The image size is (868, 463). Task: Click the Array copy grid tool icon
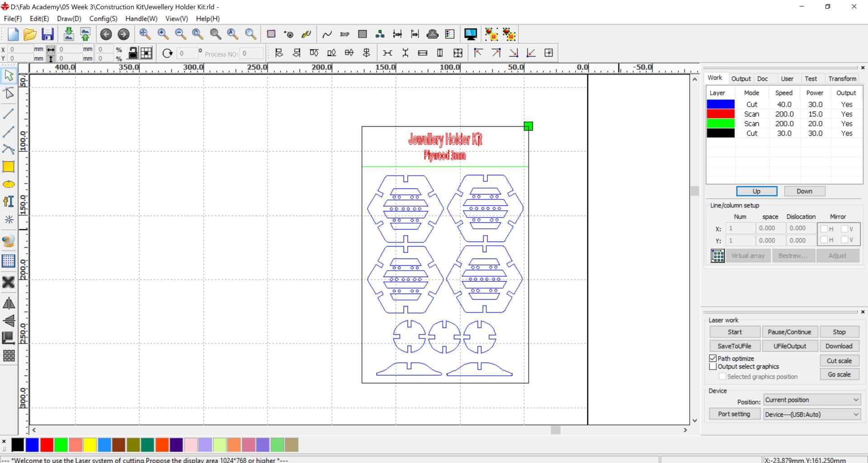pyautogui.click(x=9, y=356)
